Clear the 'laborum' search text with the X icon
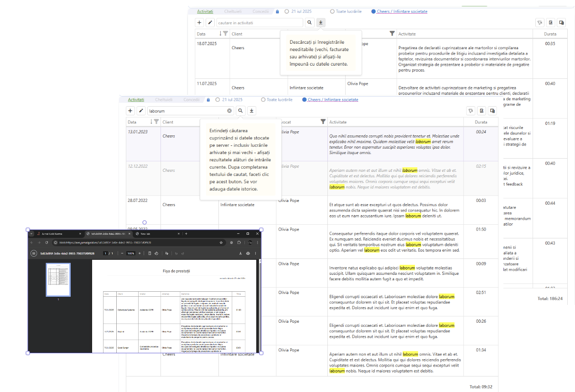Image resolution: width=575 pixels, height=392 pixels. [229, 111]
